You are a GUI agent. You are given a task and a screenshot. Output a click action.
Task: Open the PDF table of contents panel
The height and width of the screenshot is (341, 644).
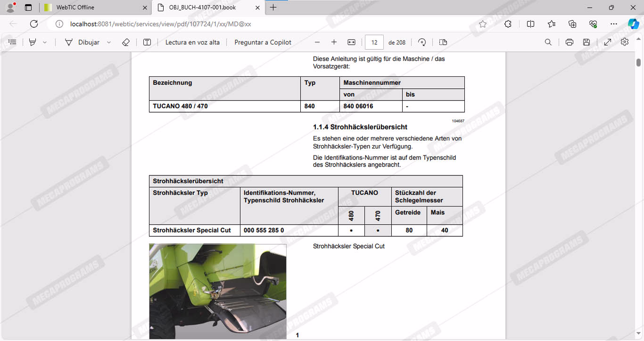click(x=13, y=42)
